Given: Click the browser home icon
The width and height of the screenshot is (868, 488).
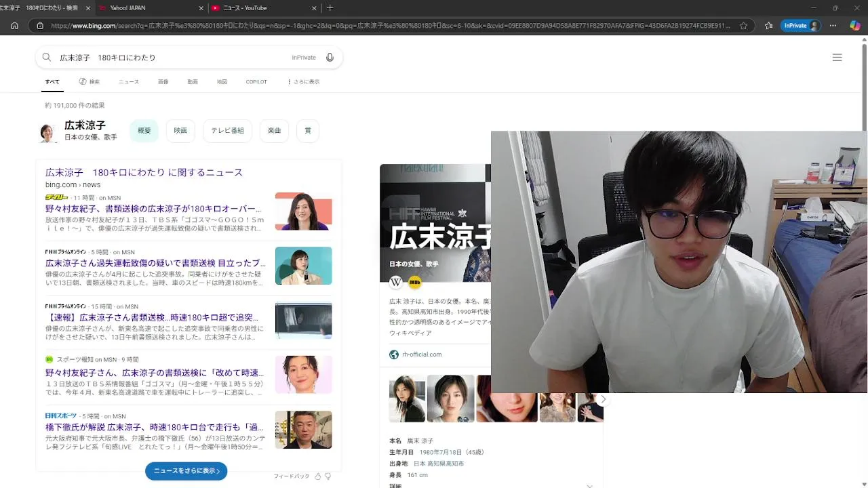Looking at the screenshot, I should [14, 26].
